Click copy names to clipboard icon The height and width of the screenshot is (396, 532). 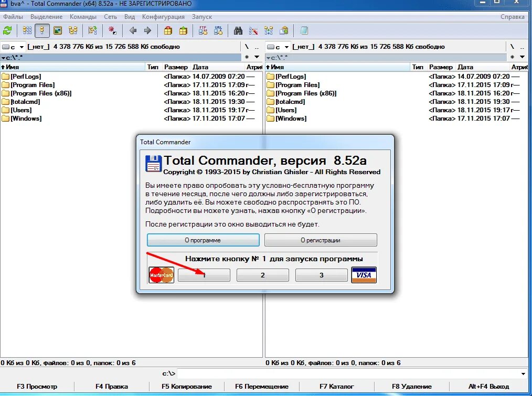(x=284, y=30)
